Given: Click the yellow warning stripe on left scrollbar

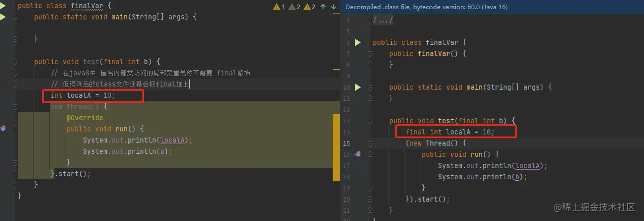Looking at the screenshot, I should [336, 148].
